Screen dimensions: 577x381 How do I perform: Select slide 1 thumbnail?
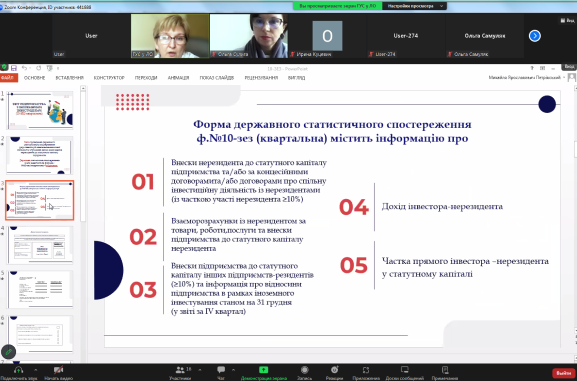click(x=39, y=110)
